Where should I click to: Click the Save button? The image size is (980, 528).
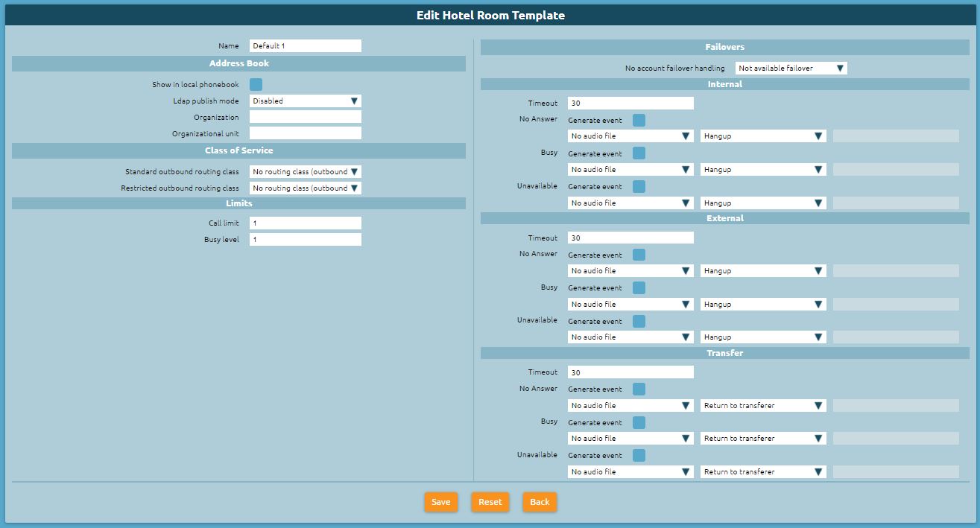(x=441, y=502)
